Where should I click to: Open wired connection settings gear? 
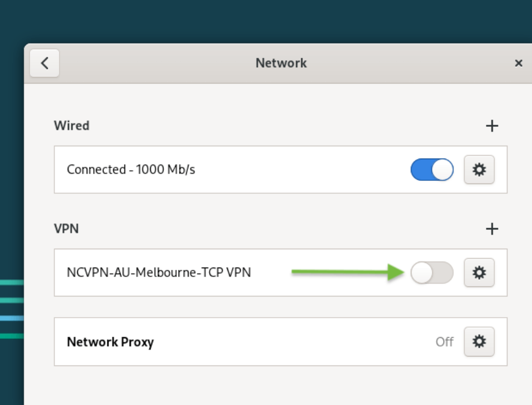(479, 170)
